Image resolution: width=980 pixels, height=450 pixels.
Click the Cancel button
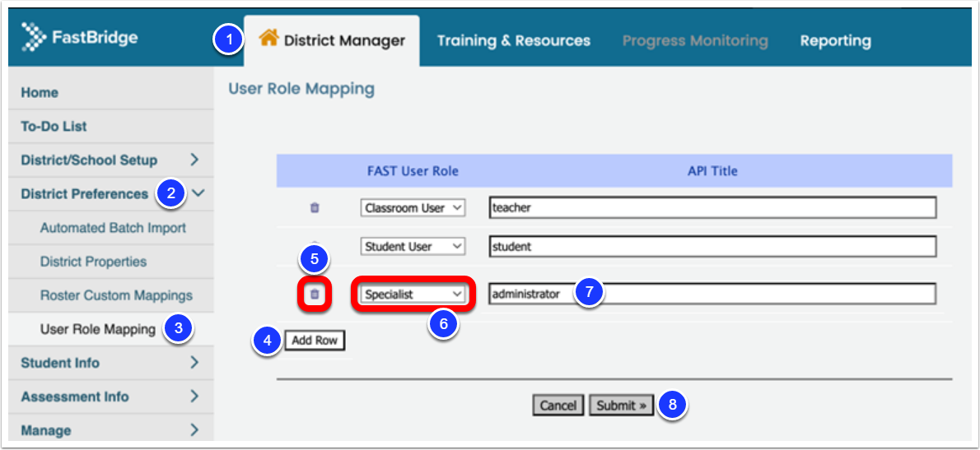click(558, 406)
